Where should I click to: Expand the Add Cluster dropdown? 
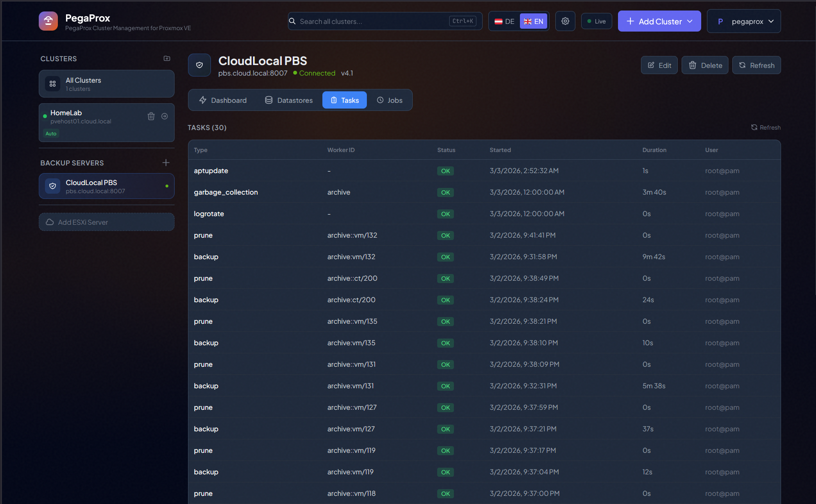coord(659,22)
